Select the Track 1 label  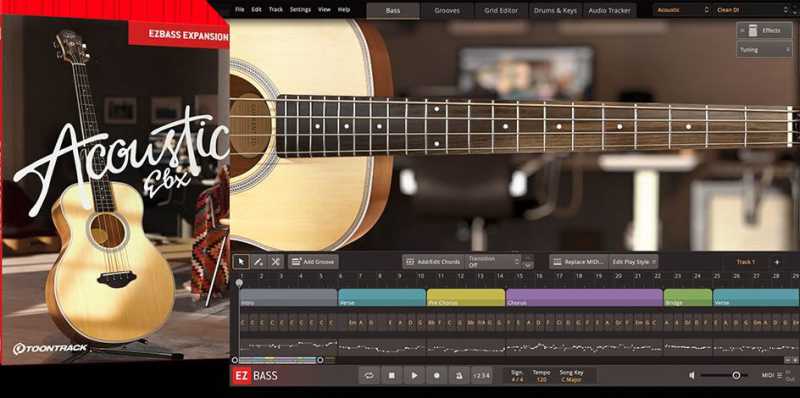click(745, 262)
